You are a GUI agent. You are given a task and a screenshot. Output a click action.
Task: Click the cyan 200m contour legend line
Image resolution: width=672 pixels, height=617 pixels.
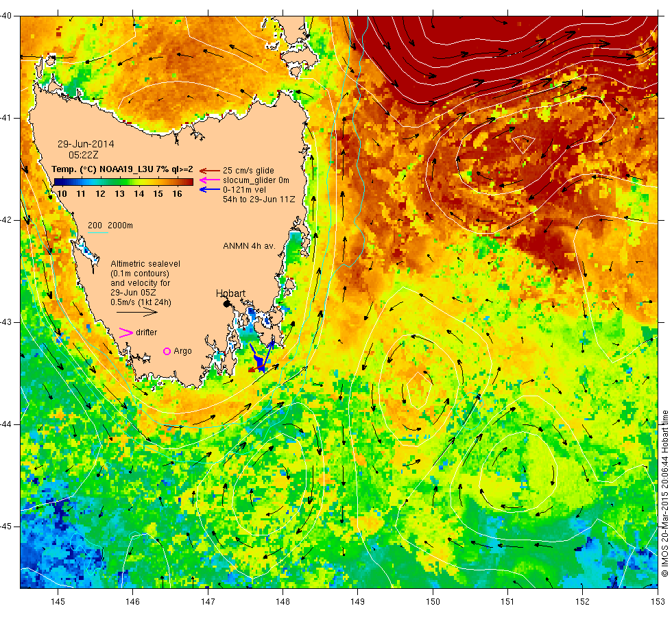coord(97,233)
